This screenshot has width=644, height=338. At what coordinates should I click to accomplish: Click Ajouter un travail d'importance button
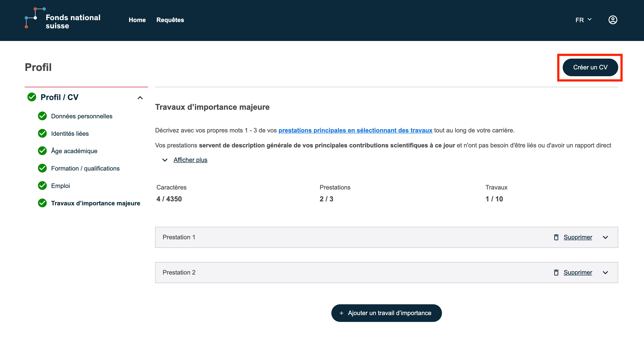(x=386, y=313)
